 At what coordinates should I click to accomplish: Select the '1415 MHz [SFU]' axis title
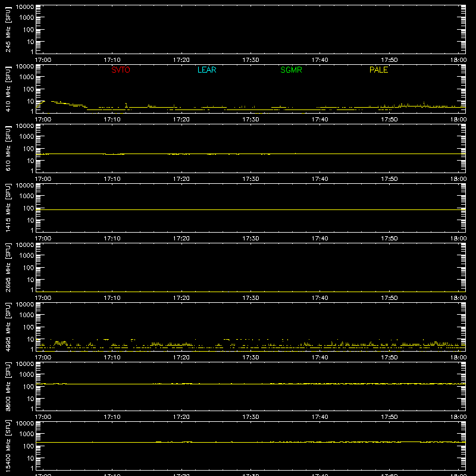(x=8, y=208)
